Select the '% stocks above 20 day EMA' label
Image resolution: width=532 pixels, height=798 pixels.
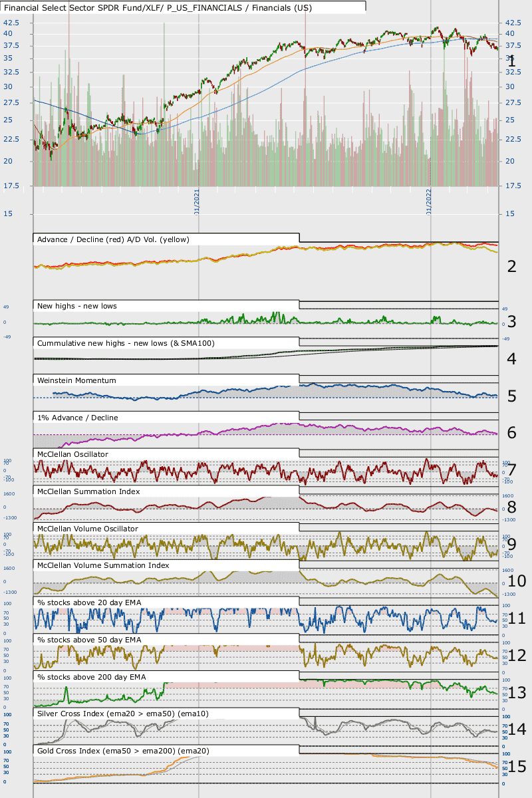[x=90, y=602]
